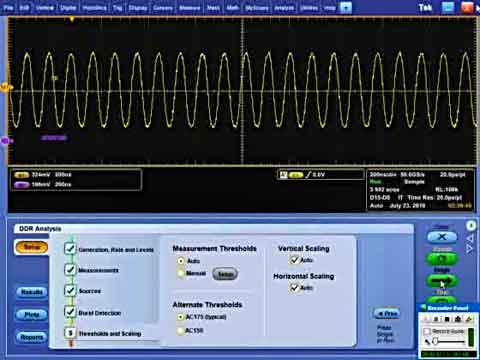Image resolution: width=480 pixels, height=360 pixels.
Task: Click the up arrow beside the analysis panel
Action: coord(470,239)
